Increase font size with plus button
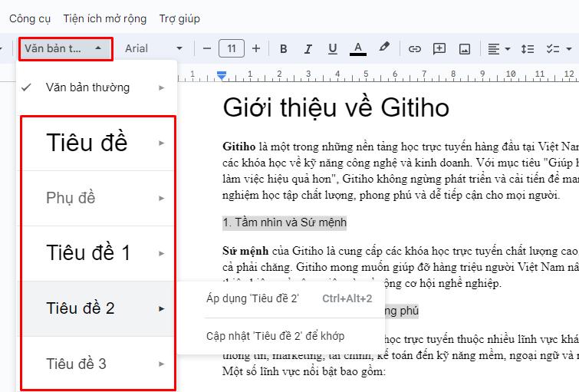The width and height of the screenshot is (579, 392). coord(256,48)
